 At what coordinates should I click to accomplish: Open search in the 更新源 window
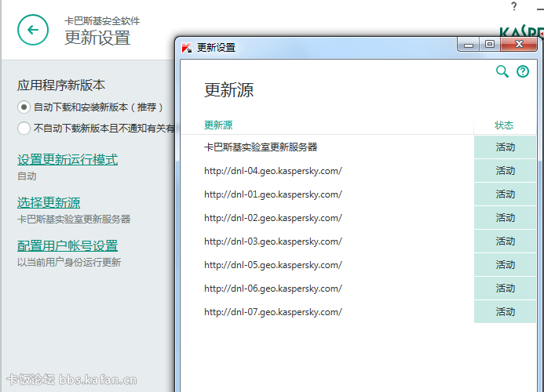tap(502, 71)
